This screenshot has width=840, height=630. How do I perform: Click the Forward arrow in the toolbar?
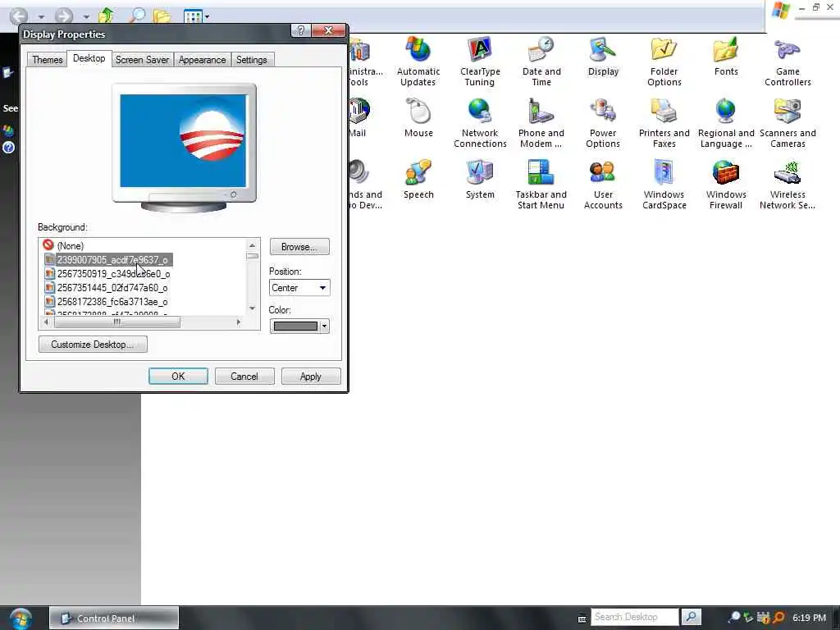(x=64, y=16)
